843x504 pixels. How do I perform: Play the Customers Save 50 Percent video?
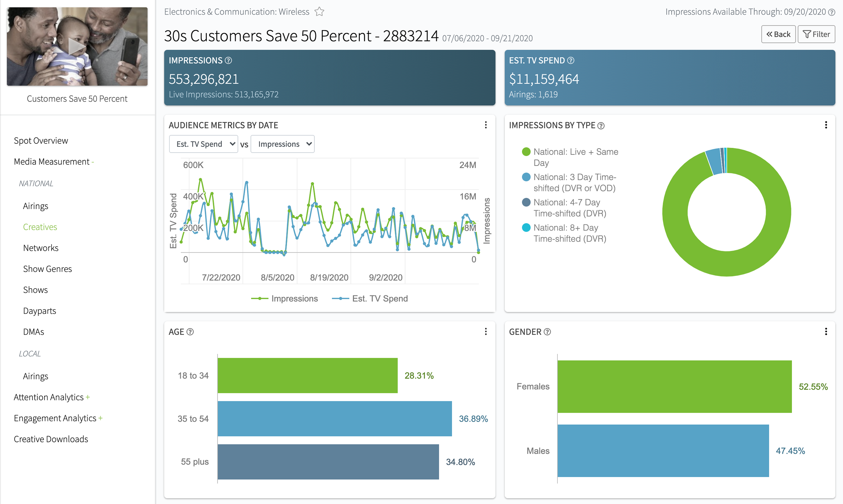point(77,47)
